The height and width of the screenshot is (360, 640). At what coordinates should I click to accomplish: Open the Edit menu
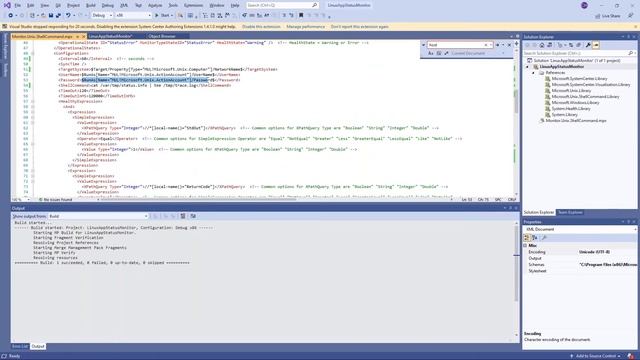(x=31, y=5)
